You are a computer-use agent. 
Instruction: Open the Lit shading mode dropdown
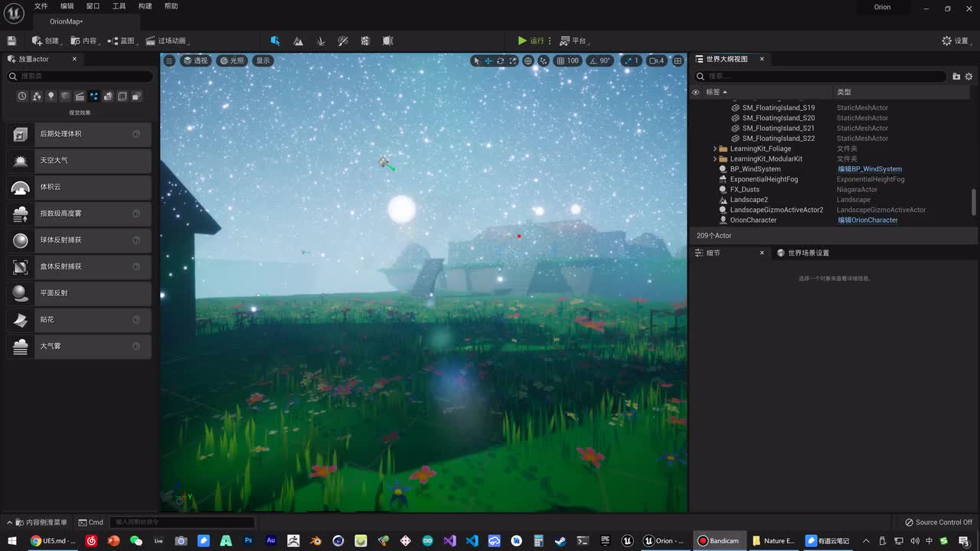click(x=232, y=60)
